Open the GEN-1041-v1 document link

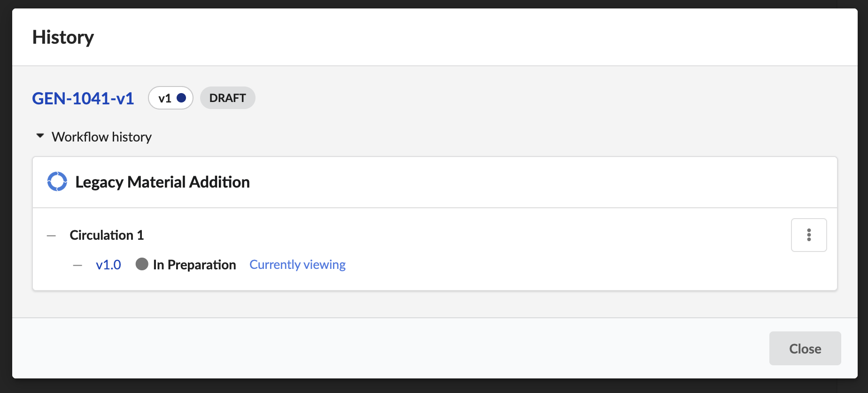[x=83, y=98]
